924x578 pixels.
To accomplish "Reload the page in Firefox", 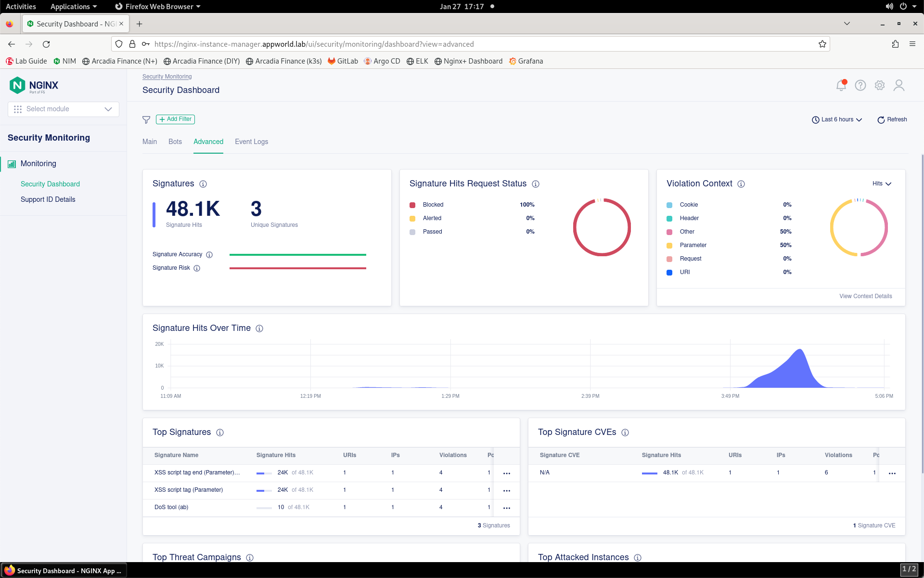I will coord(46,44).
